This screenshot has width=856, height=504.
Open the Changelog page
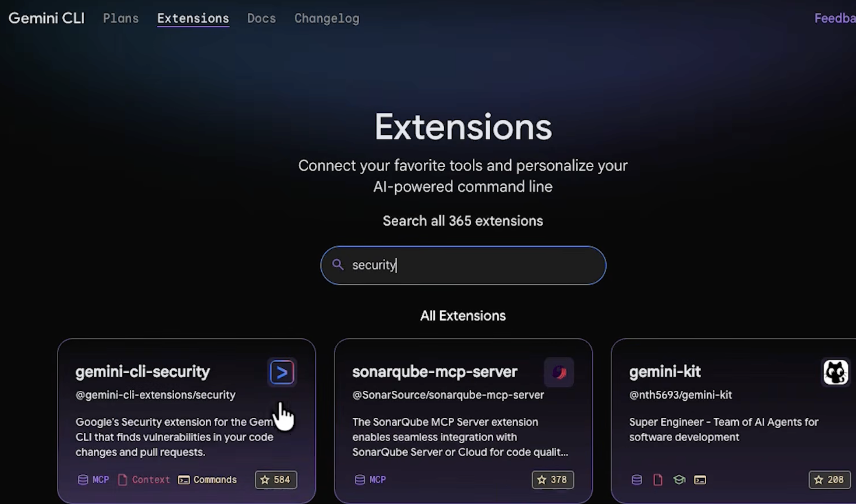click(x=327, y=18)
